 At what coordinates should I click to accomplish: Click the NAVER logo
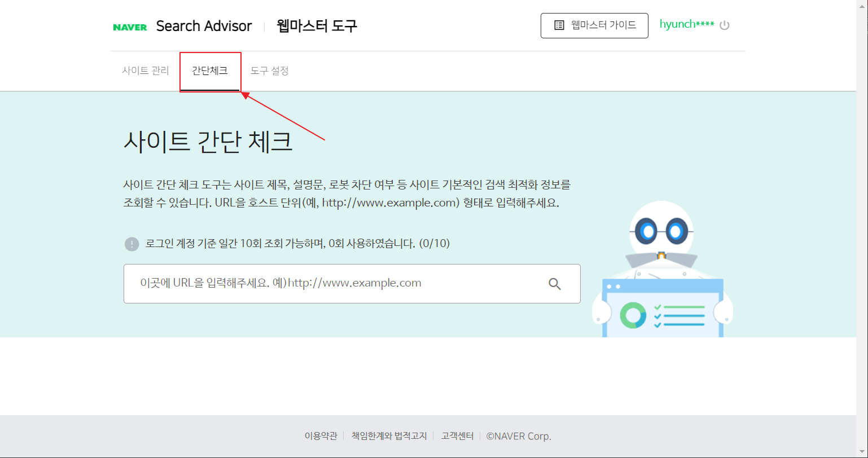[130, 27]
